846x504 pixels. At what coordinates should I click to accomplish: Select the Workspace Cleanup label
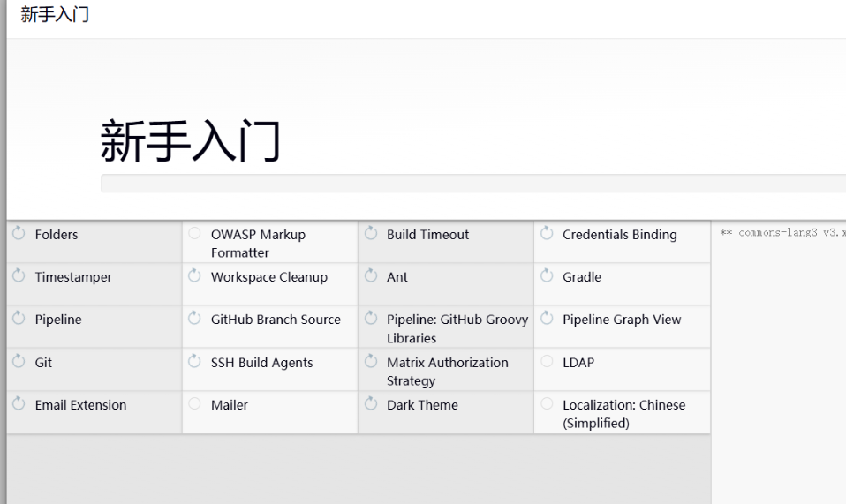tap(269, 278)
